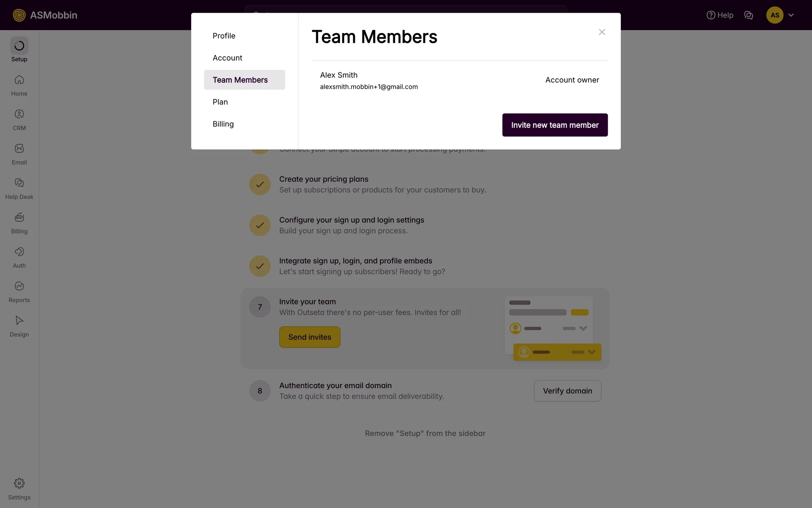This screenshot has height=508, width=812.
Task: Open the CRM section icon
Action: (19, 115)
